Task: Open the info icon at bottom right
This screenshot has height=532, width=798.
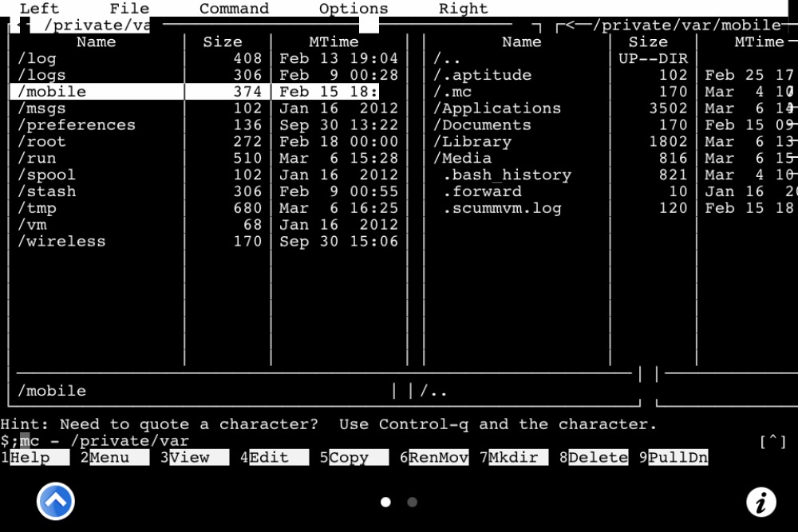Action: (x=760, y=502)
